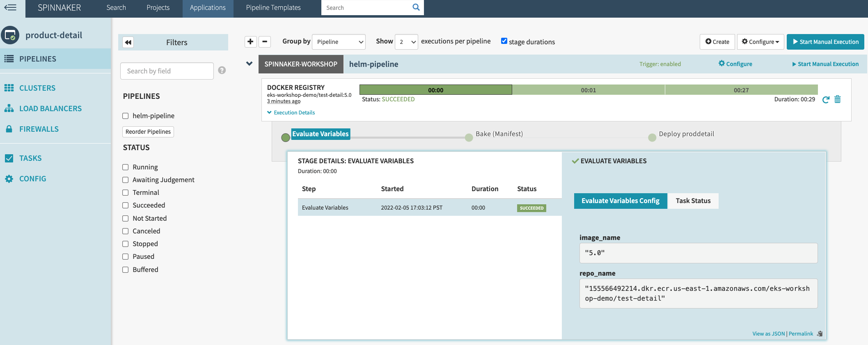Open View as JSON link

click(x=768, y=334)
